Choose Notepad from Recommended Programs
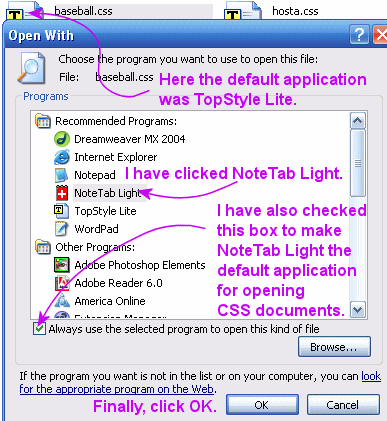 tap(95, 175)
